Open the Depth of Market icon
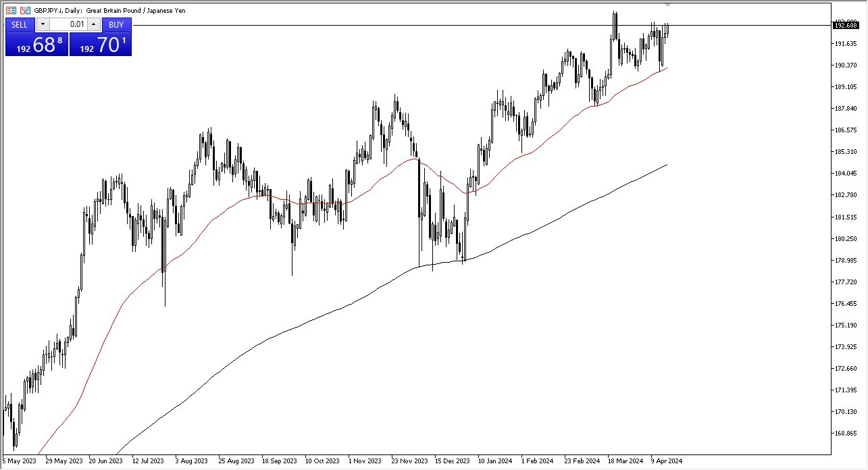Screen dimensions: 868x470 tap(11, 10)
